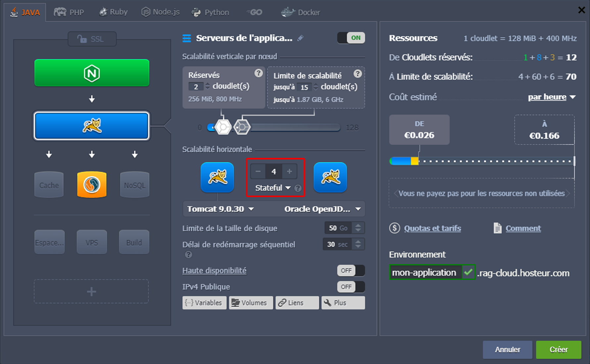Viewport: 590px width, 364px height.
Task: Enable the IPv4 Publique toggle
Action: pyautogui.click(x=351, y=287)
